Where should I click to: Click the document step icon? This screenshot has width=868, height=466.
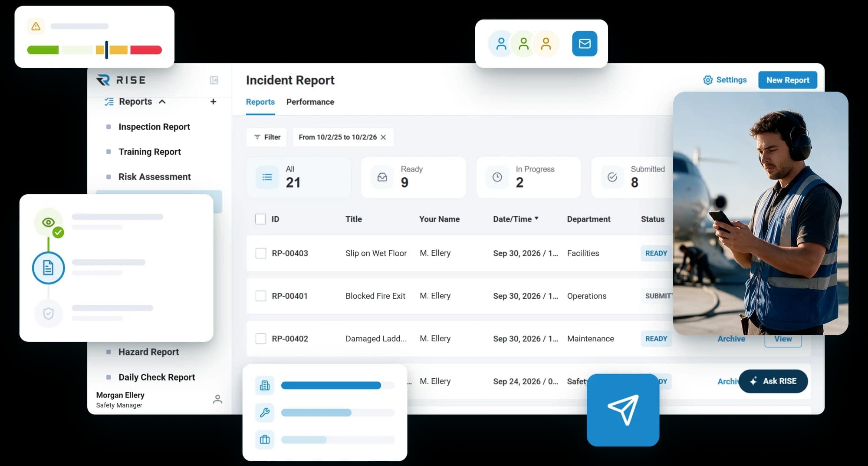click(49, 268)
